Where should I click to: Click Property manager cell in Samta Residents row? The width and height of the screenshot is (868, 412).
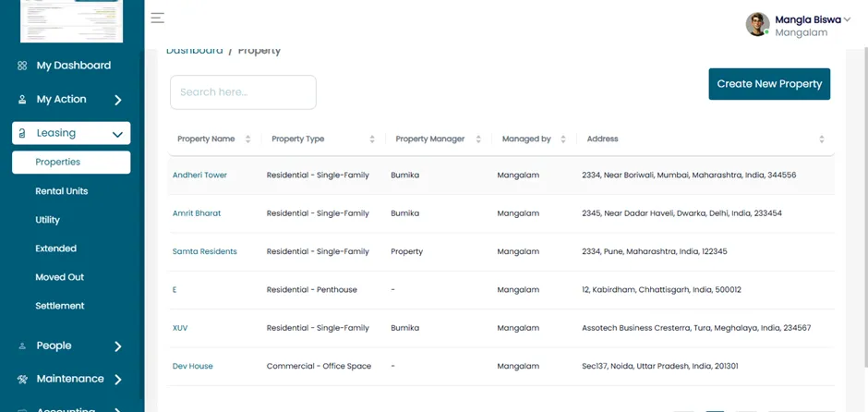tap(406, 251)
